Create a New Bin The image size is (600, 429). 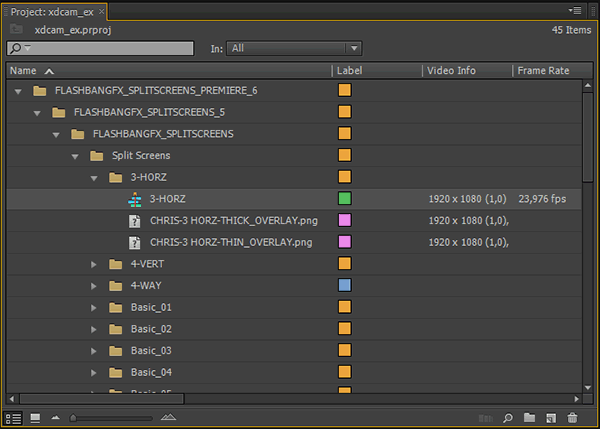coord(529,417)
